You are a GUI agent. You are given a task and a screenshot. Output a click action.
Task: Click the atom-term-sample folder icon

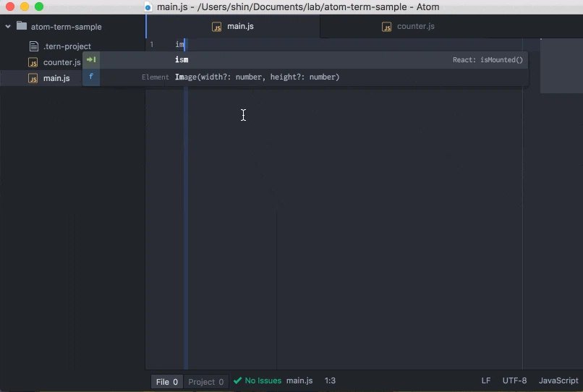click(x=22, y=26)
